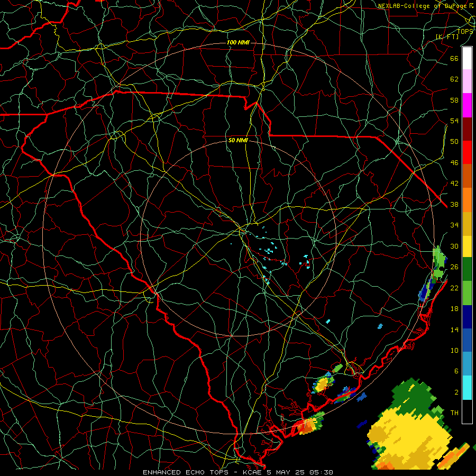This screenshot has height=476, width=476.
Task: Click the light blue 10 kft legend swatch
Action: 467,364
